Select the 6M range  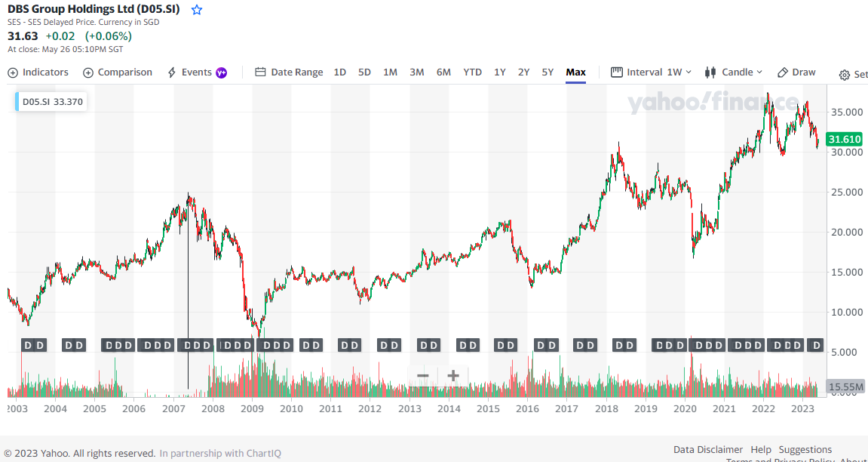point(443,72)
